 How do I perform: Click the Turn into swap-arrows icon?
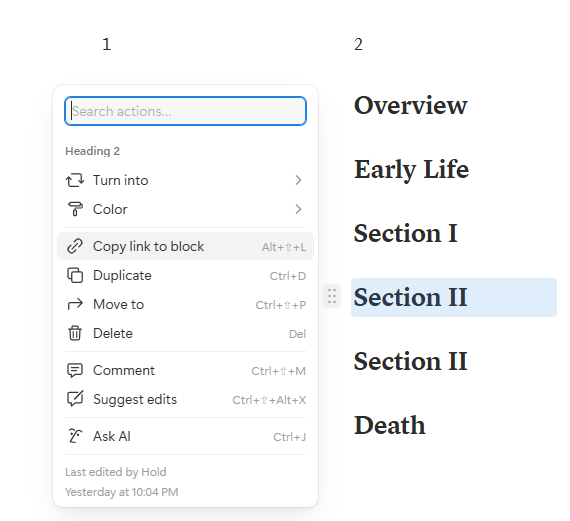75,180
